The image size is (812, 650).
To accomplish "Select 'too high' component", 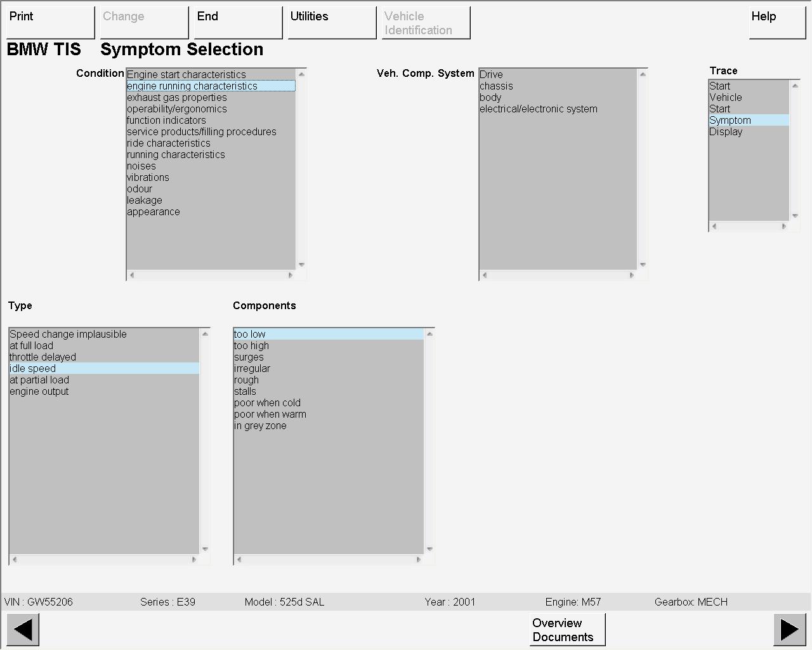I will pos(329,346).
